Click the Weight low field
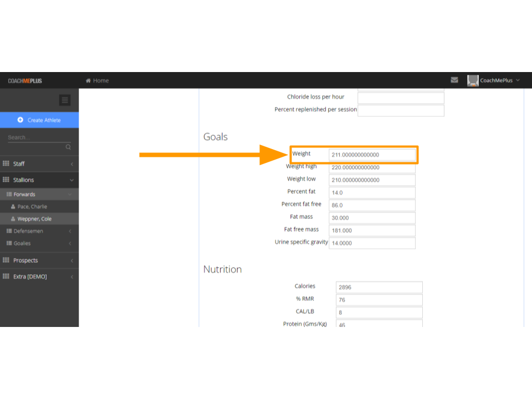Image resolution: width=532 pixels, height=399 pixels. pos(372,180)
